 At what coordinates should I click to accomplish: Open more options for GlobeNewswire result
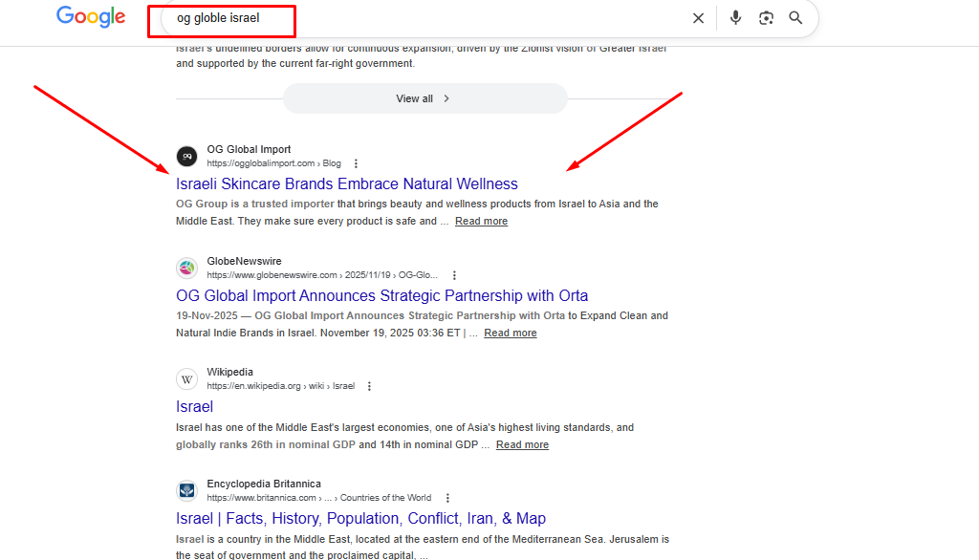(454, 275)
